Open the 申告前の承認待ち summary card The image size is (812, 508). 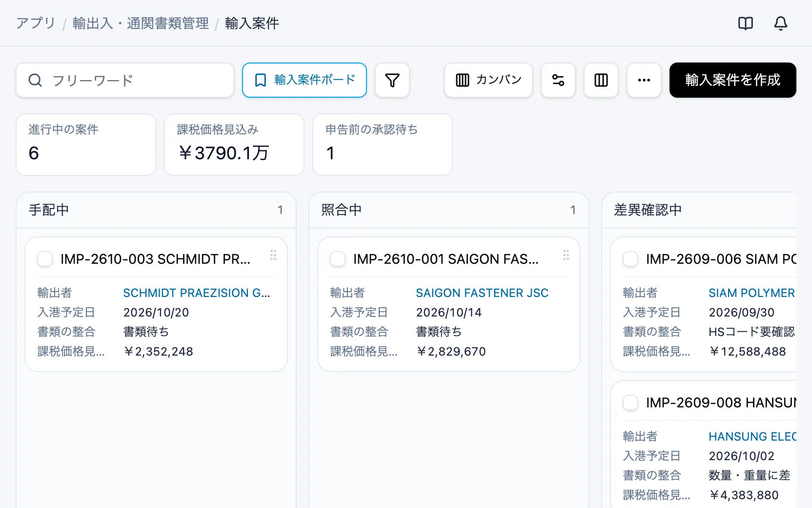(x=383, y=145)
